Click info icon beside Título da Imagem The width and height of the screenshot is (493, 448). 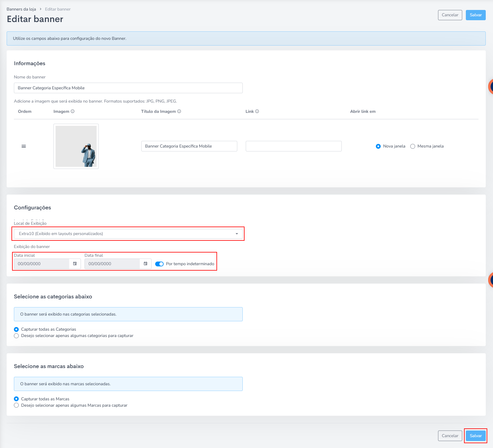(179, 111)
